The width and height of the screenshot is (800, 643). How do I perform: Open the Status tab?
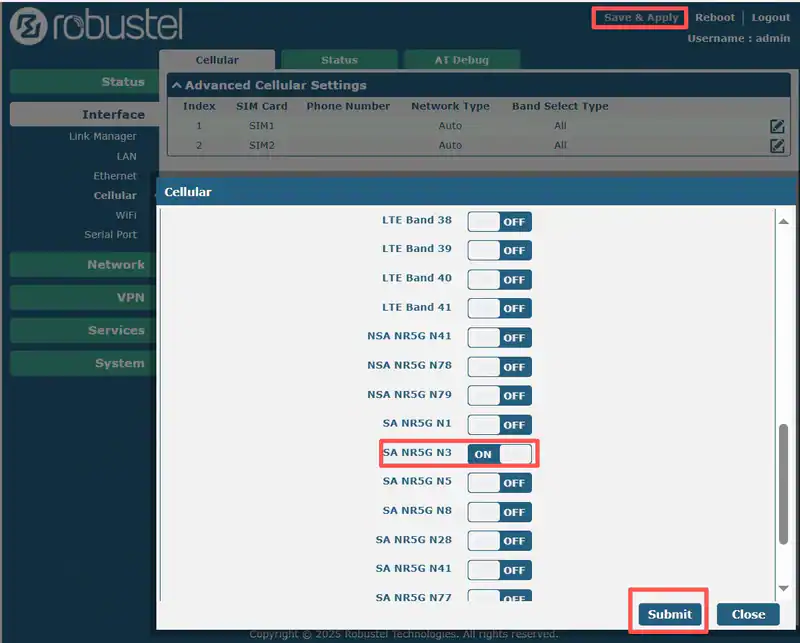coord(339,60)
